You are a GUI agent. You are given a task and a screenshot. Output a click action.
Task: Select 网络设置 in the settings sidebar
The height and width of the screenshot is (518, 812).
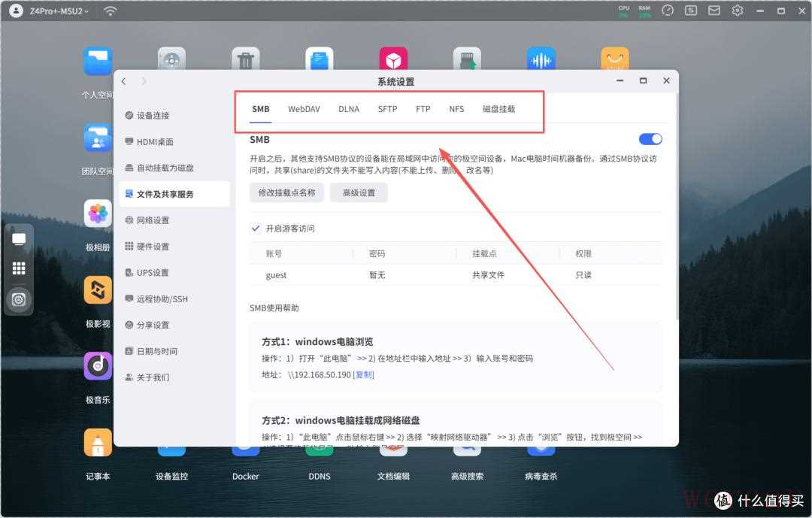pyautogui.click(x=153, y=220)
